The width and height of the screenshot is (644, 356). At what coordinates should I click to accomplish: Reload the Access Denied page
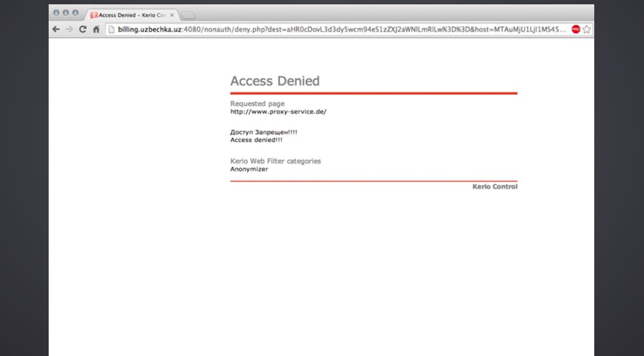point(83,29)
